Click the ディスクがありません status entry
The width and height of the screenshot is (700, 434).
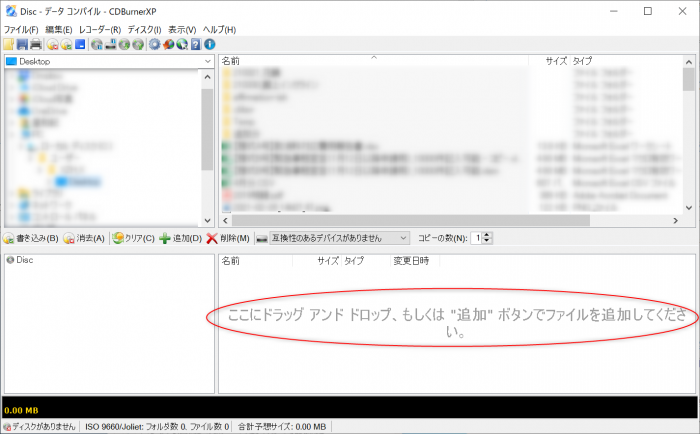tap(40, 427)
